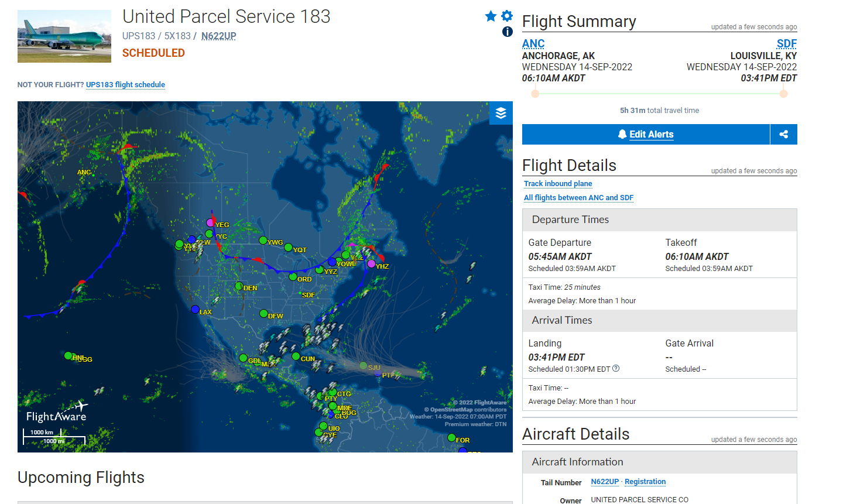Open the flight settings gear icon
This screenshot has width=867, height=504.
(x=507, y=16)
